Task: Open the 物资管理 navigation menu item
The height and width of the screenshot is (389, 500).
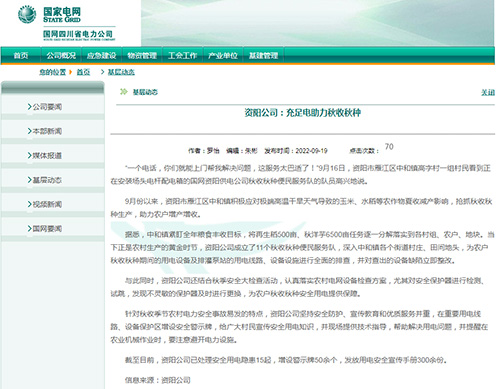Action: 142,55
